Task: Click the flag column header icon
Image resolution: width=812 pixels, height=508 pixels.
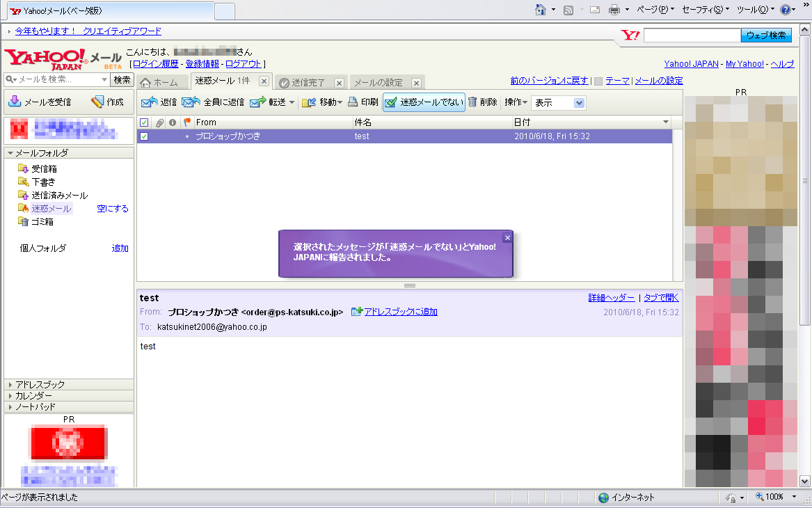Action: click(x=187, y=122)
